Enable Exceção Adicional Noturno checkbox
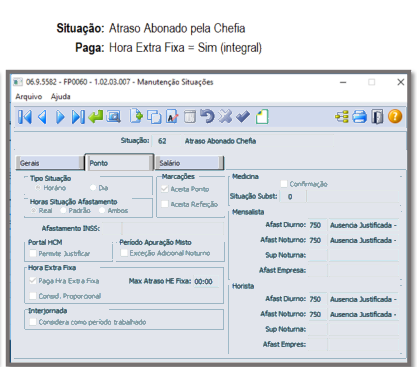This screenshot has width=417, height=367. tap(124, 253)
